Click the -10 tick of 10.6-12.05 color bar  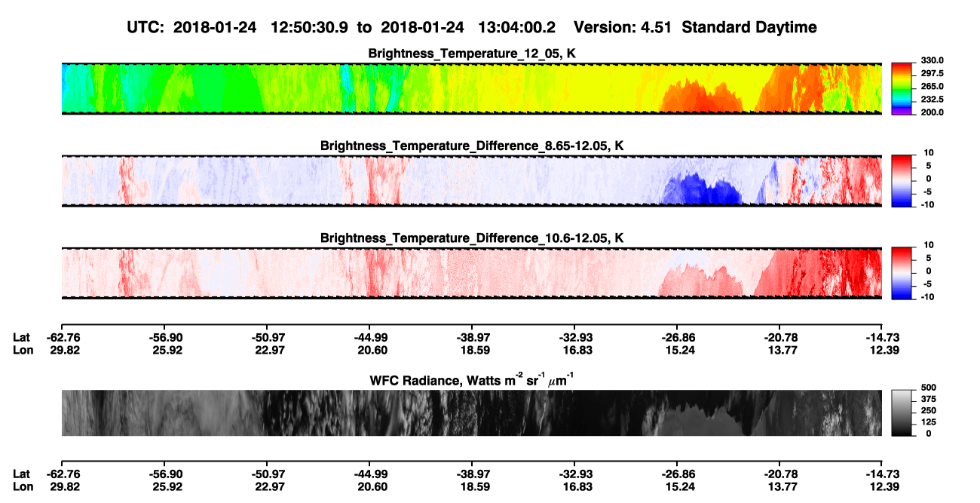tap(926, 296)
